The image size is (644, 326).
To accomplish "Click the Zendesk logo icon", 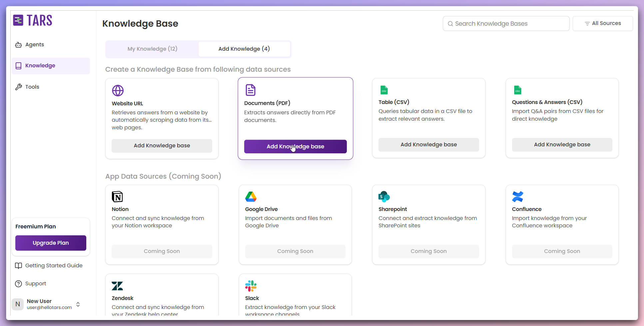I will point(117,286).
